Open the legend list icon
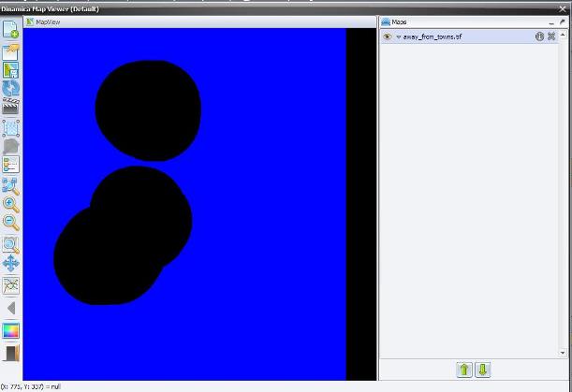Screen dimensions: 572x392 coord(11,166)
